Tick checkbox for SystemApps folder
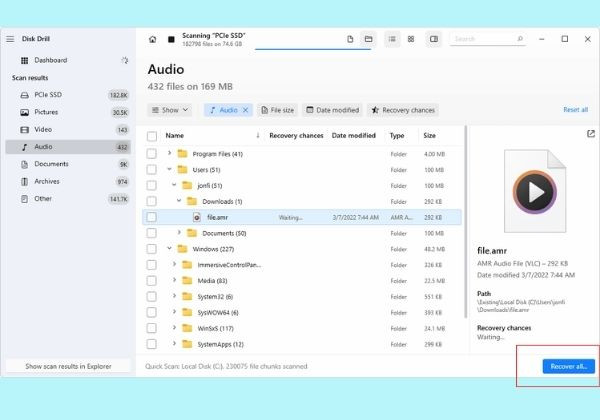Viewport: 600px width, 420px height. click(x=152, y=344)
